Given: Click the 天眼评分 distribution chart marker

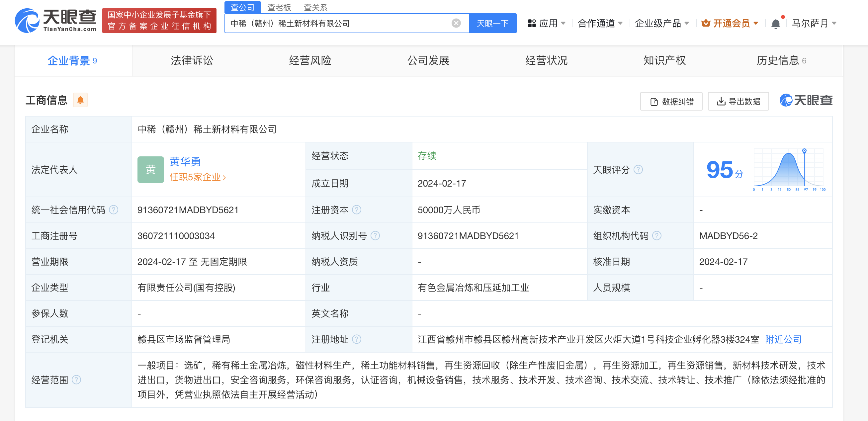Looking at the screenshot, I should pyautogui.click(x=804, y=151).
